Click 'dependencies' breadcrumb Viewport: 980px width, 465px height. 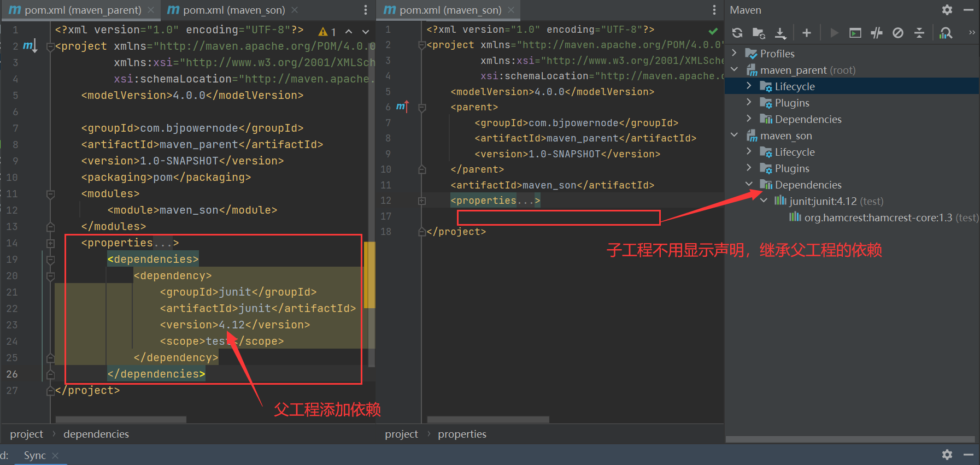[96, 434]
